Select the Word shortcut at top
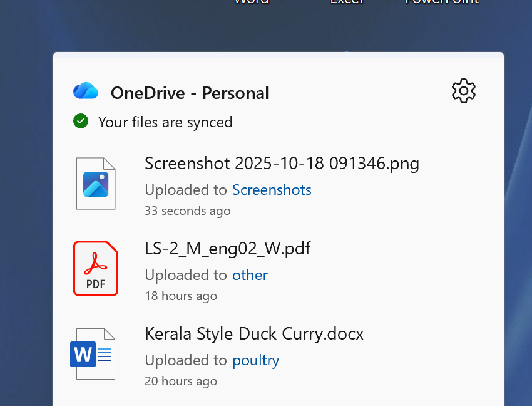Screen dimensions: 532x406 click(252, 3)
